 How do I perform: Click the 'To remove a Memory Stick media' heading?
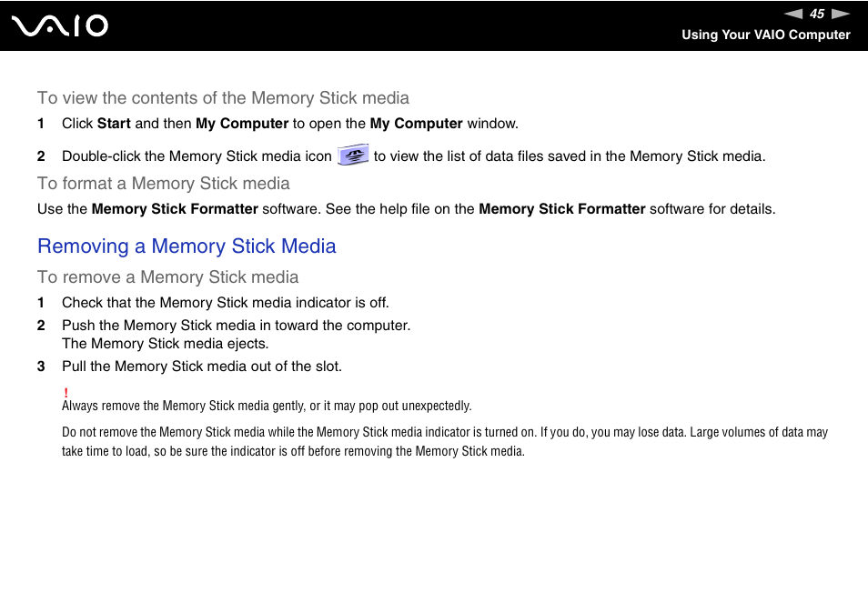(x=167, y=277)
